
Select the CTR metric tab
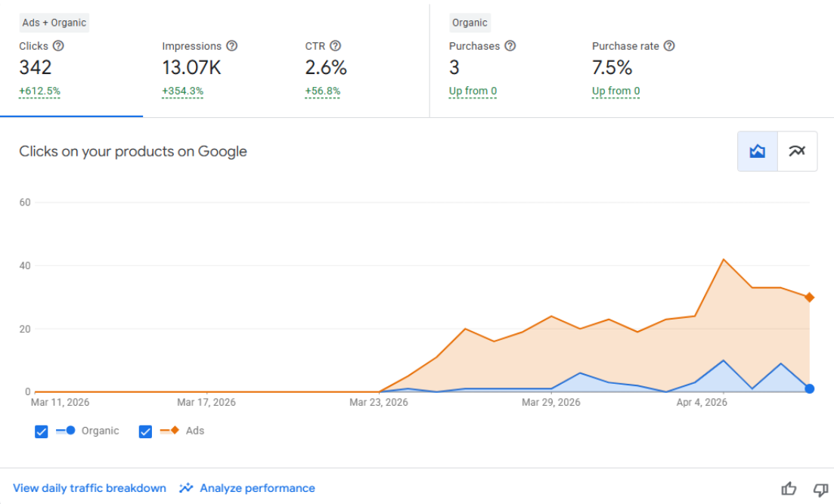tap(358, 61)
